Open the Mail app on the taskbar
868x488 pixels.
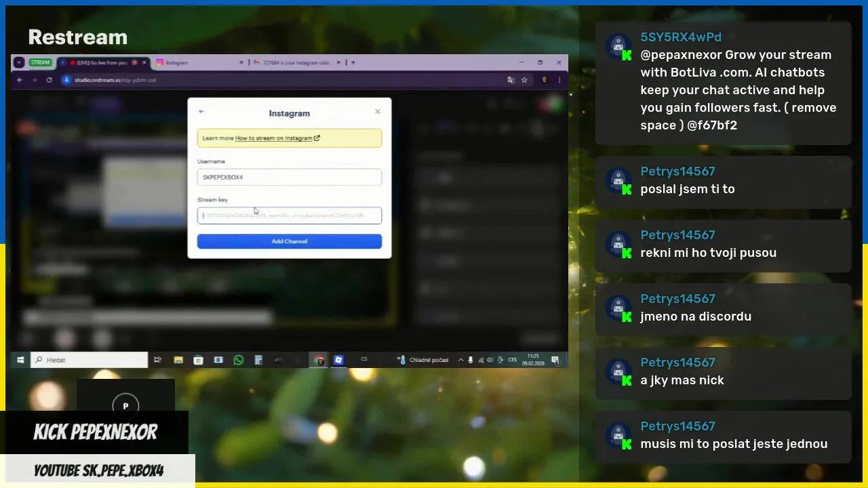pos(218,360)
